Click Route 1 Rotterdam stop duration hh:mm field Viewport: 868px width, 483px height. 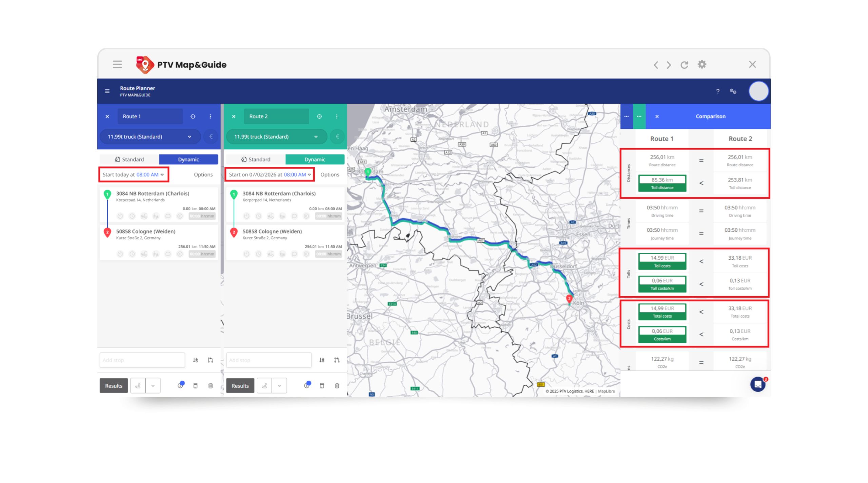tap(202, 216)
